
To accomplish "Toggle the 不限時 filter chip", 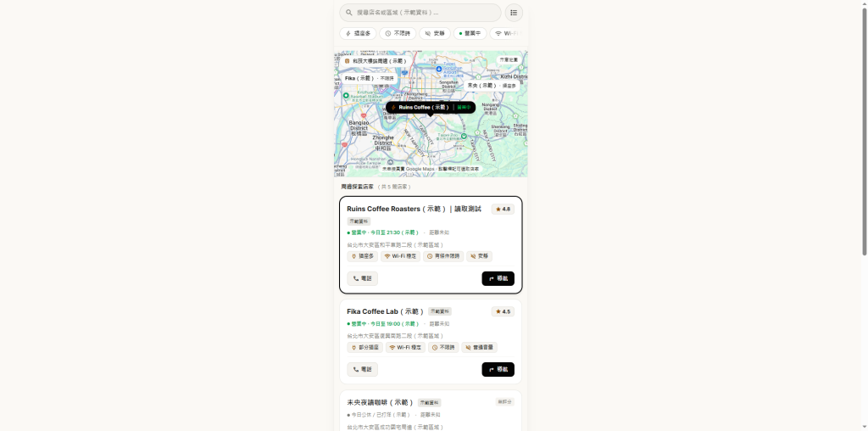I will coord(398,33).
